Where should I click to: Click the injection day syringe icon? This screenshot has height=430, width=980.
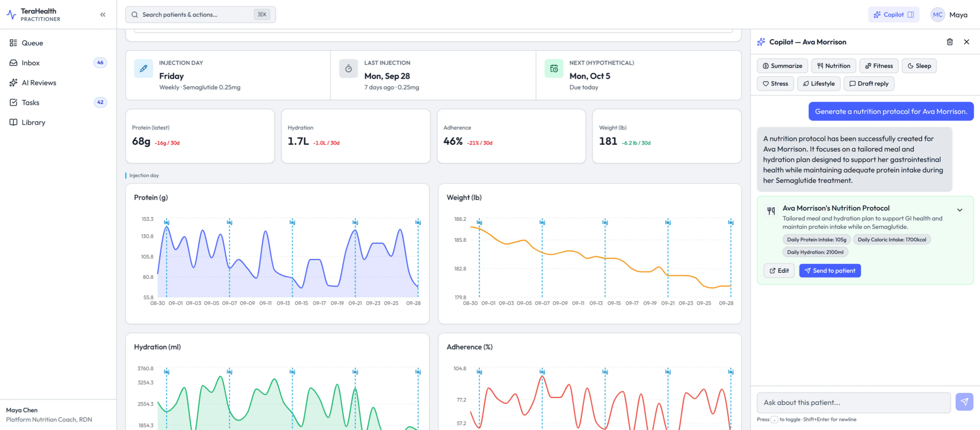143,68
